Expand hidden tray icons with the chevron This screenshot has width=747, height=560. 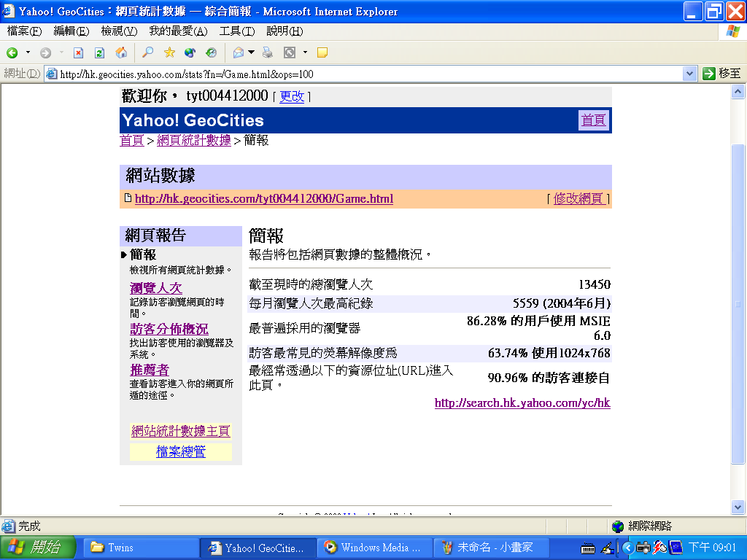pos(627,548)
